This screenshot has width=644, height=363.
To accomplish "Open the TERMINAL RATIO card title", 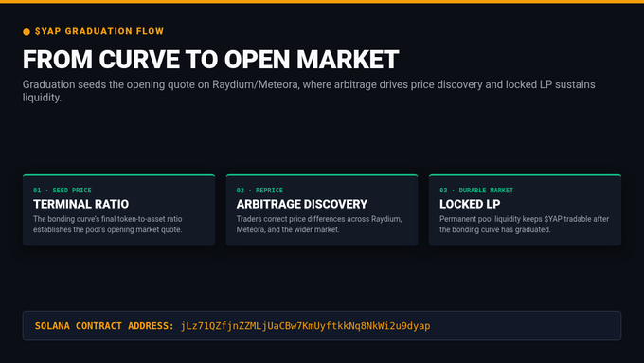I will tap(80, 204).
